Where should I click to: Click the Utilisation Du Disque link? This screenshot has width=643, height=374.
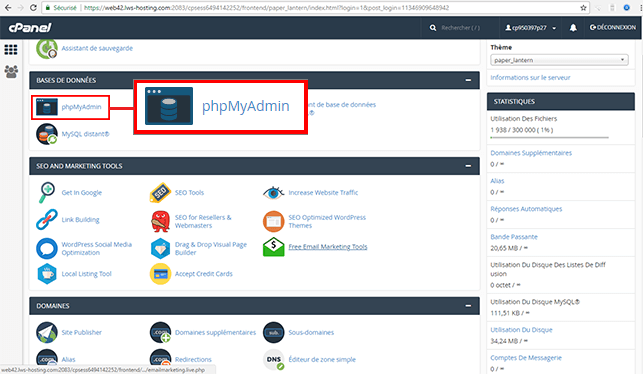[x=521, y=330]
